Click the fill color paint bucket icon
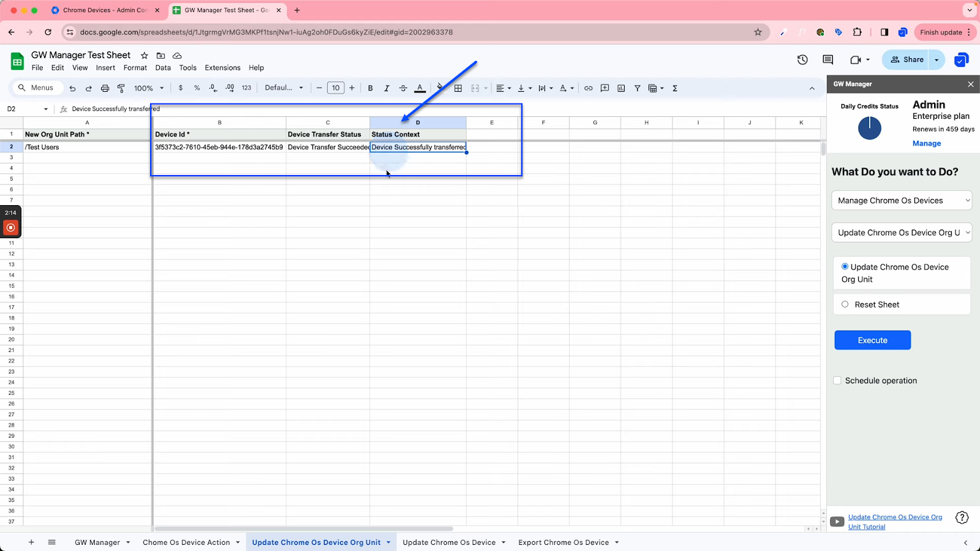 (x=440, y=88)
